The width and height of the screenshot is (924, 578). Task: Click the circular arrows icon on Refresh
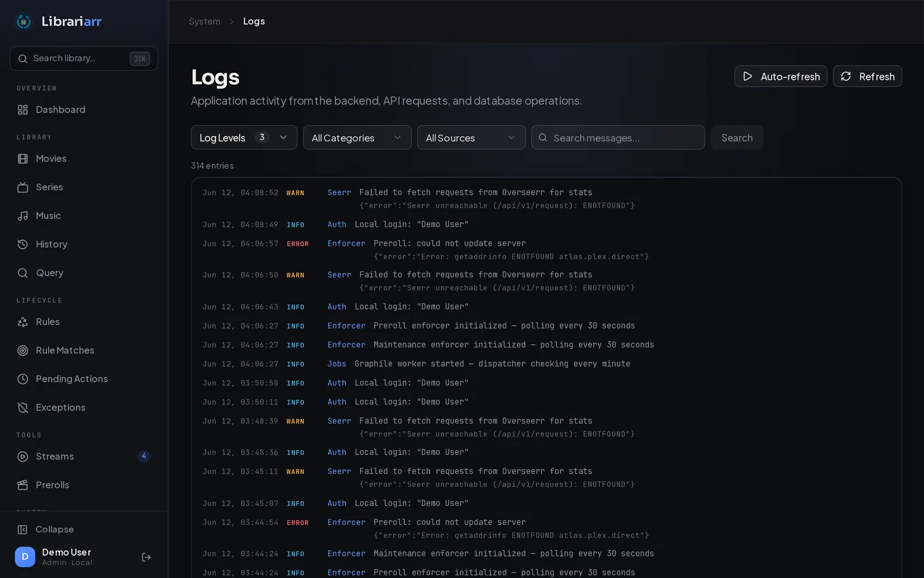coord(846,76)
